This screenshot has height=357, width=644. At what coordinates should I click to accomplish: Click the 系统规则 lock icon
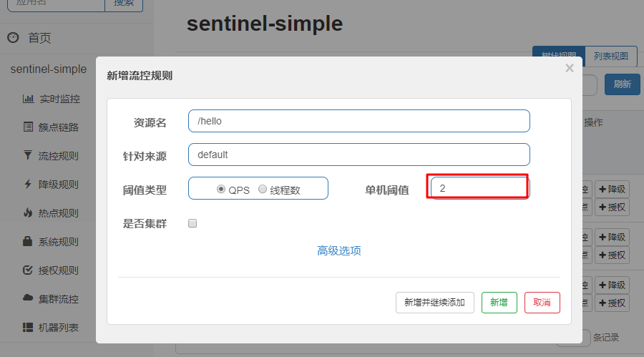click(x=29, y=242)
